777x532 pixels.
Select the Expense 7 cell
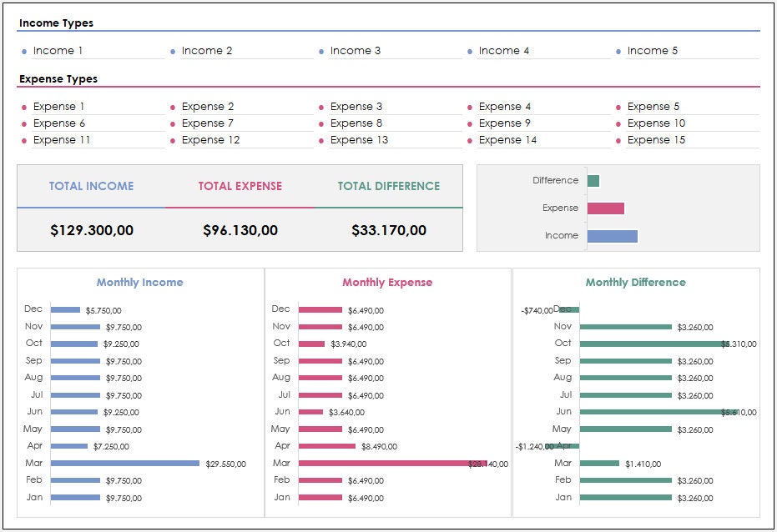[x=247, y=123]
